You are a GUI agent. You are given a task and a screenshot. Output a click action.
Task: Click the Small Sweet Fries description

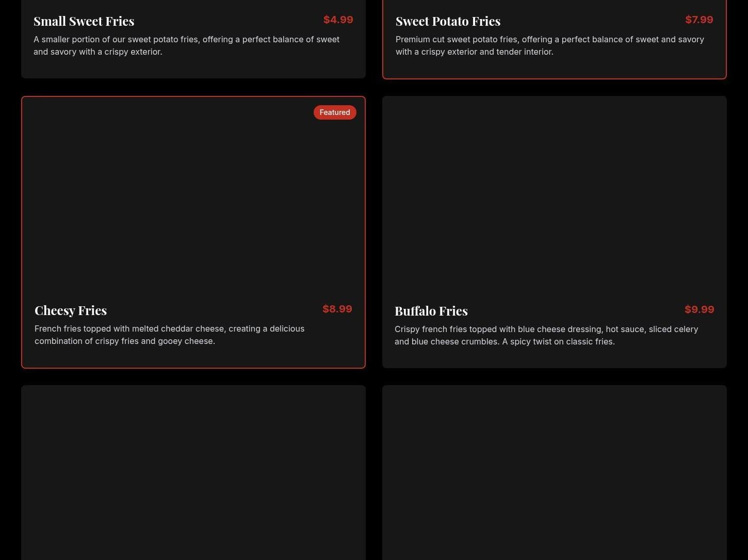pyautogui.click(x=186, y=45)
